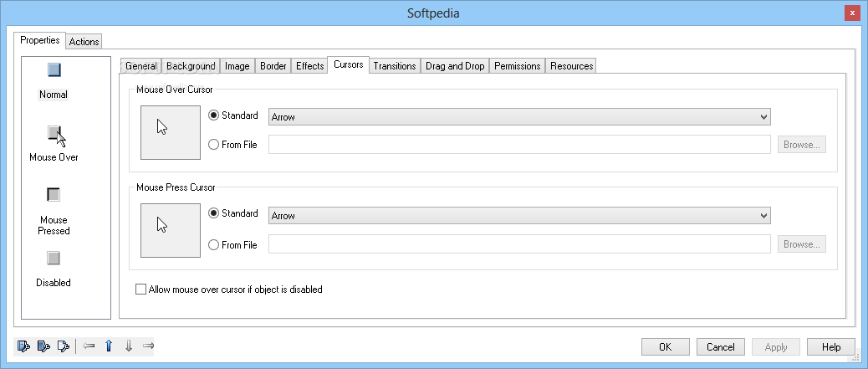Click the Mouse Press Cursor preview box
This screenshot has height=369, width=868.
[171, 230]
